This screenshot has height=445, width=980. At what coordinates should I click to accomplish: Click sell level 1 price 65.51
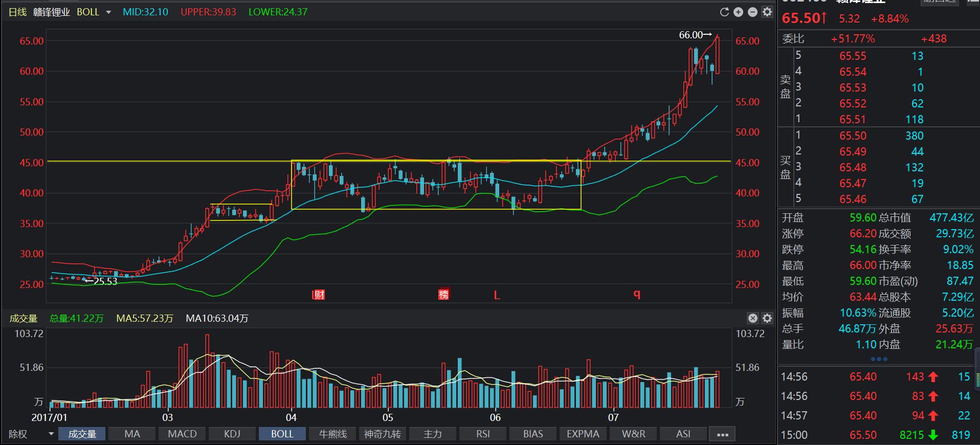pyautogui.click(x=853, y=120)
